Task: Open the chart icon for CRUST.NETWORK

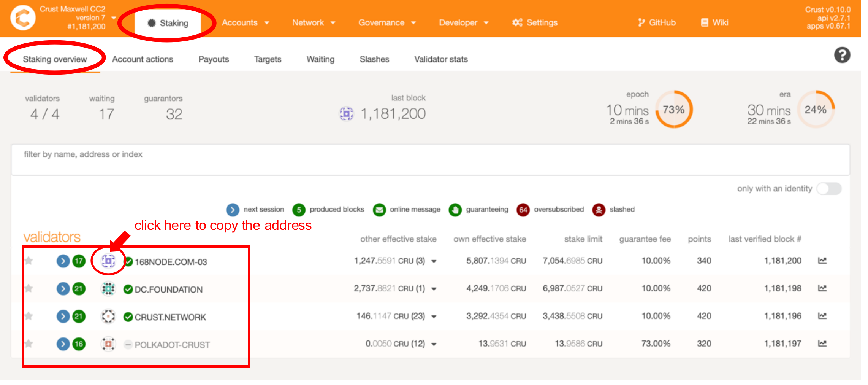Action: 822,316
